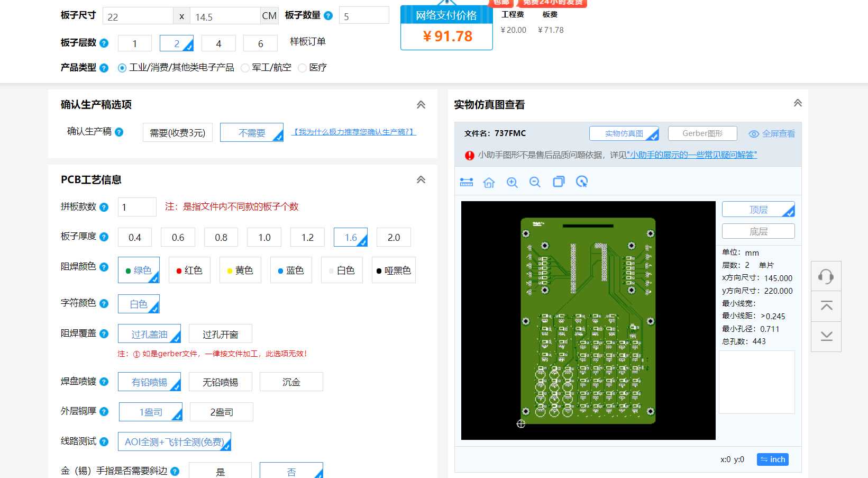Open the board compare/copy icon
This screenshot has width=868, height=478.
pos(558,182)
